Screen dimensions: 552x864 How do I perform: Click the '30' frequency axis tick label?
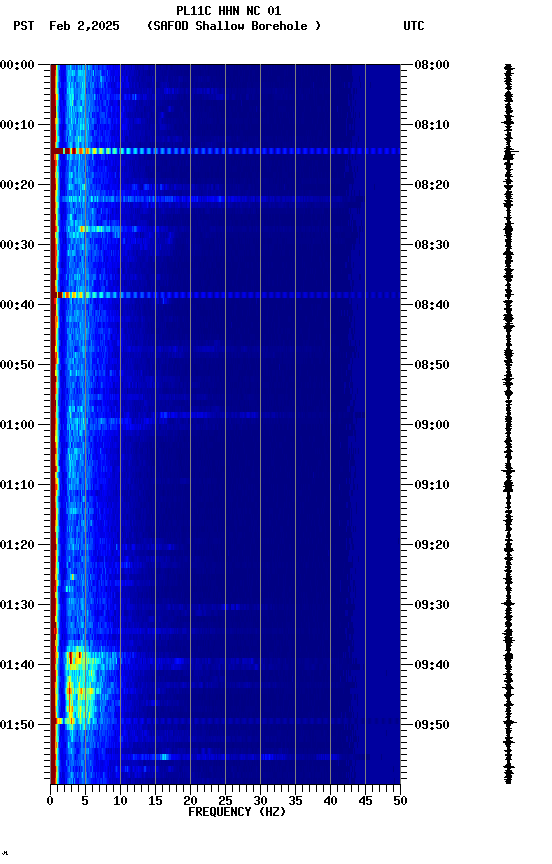(x=260, y=801)
